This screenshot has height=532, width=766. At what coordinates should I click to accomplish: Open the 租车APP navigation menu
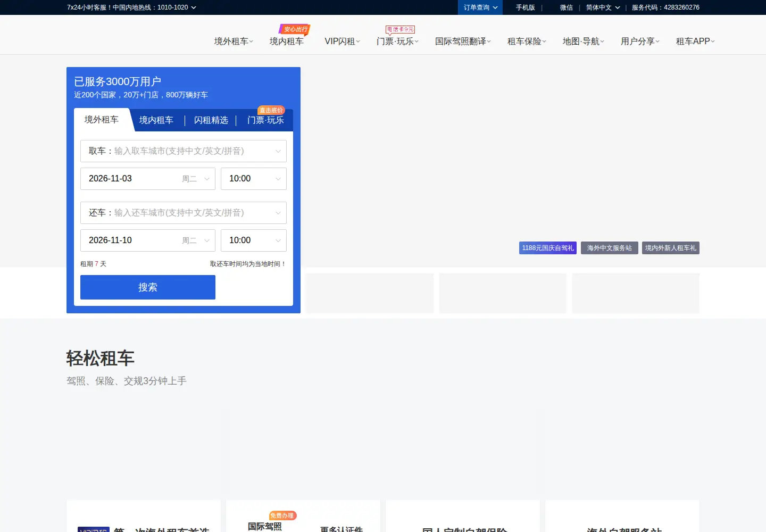pyautogui.click(x=695, y=41)
